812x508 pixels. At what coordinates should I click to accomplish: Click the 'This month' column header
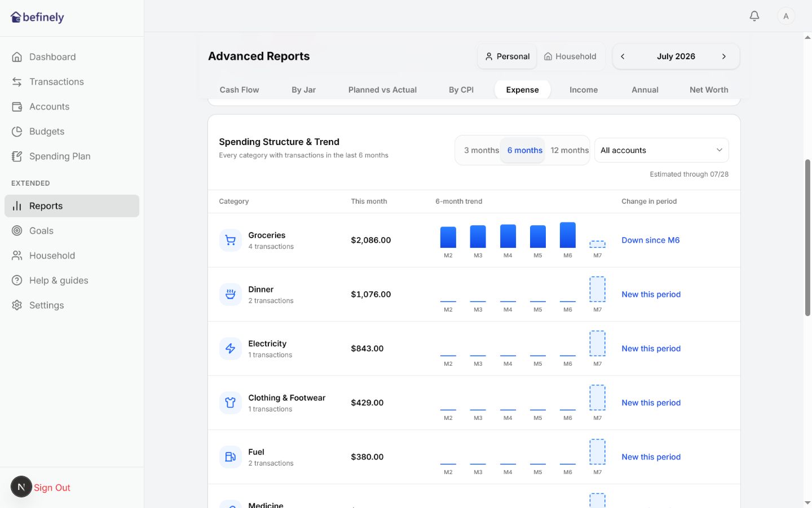point(369,202)
